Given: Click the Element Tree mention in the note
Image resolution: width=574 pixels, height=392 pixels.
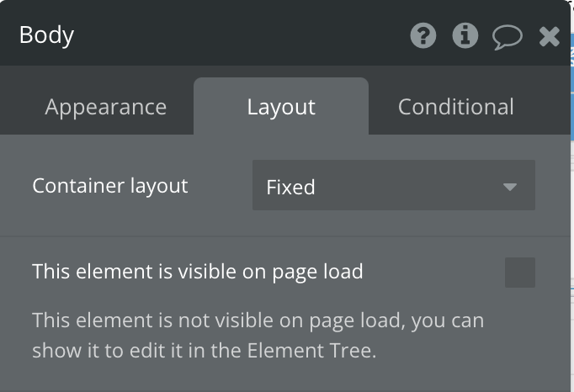Looking at the screenshot, I should coord(310,351).
